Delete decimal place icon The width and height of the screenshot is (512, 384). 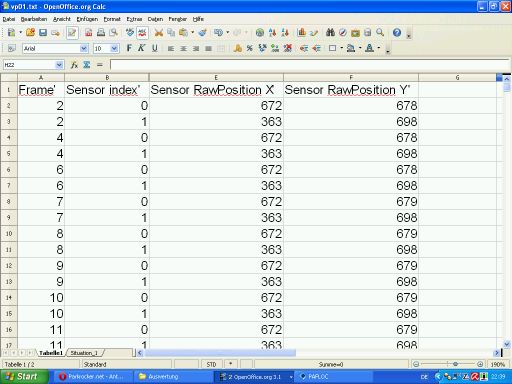pos(287,48)
